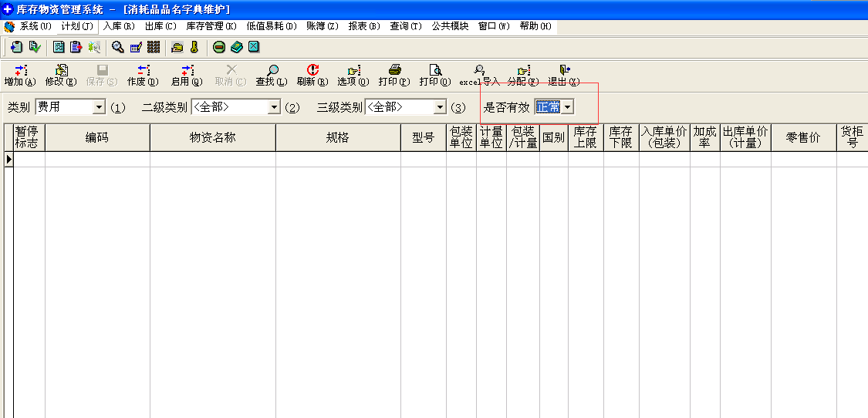The width and height of the screenshot is (868, 418).
Task: Open the 类别 dropdown showing 费用
Action: pos(99,107)
